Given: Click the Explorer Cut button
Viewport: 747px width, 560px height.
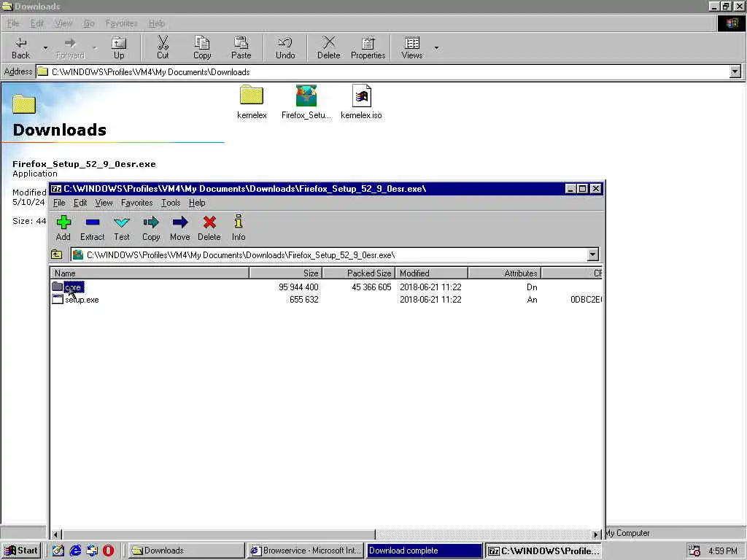Looking at the screenshot, I should click(x=163, y=48).
